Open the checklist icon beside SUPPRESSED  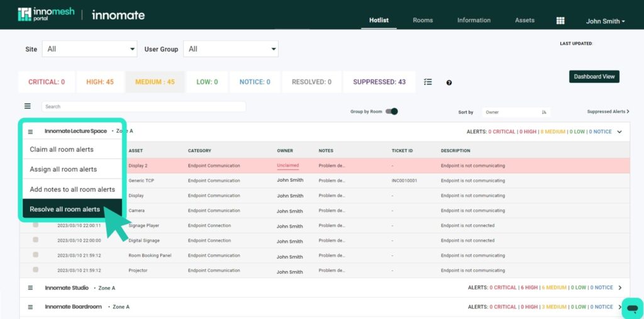tap(428, 82)
